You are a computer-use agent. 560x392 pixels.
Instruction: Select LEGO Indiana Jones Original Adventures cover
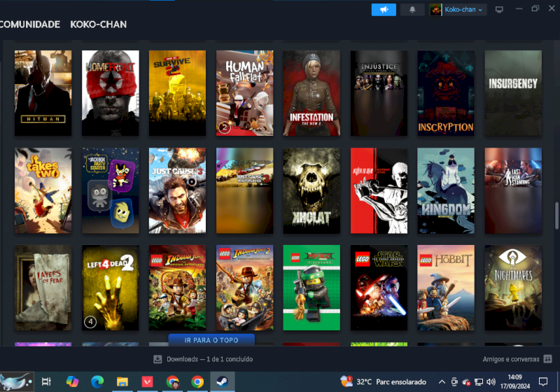coord(177,288)
